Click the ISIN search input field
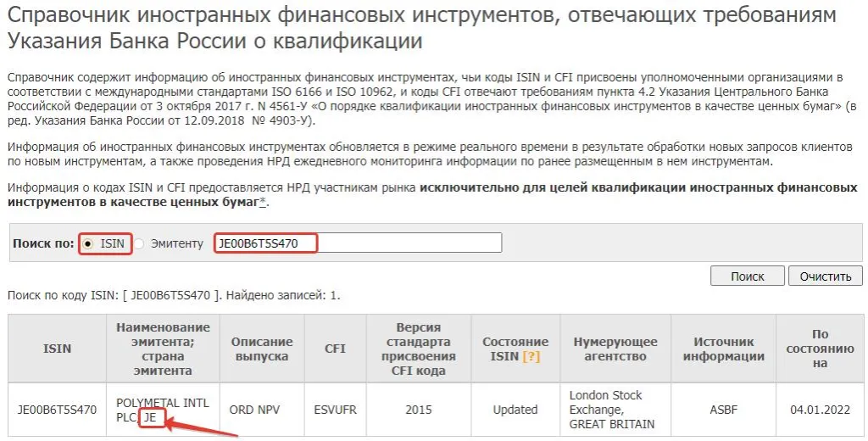This screenshot has height=441, width=868. click(358, 243)
